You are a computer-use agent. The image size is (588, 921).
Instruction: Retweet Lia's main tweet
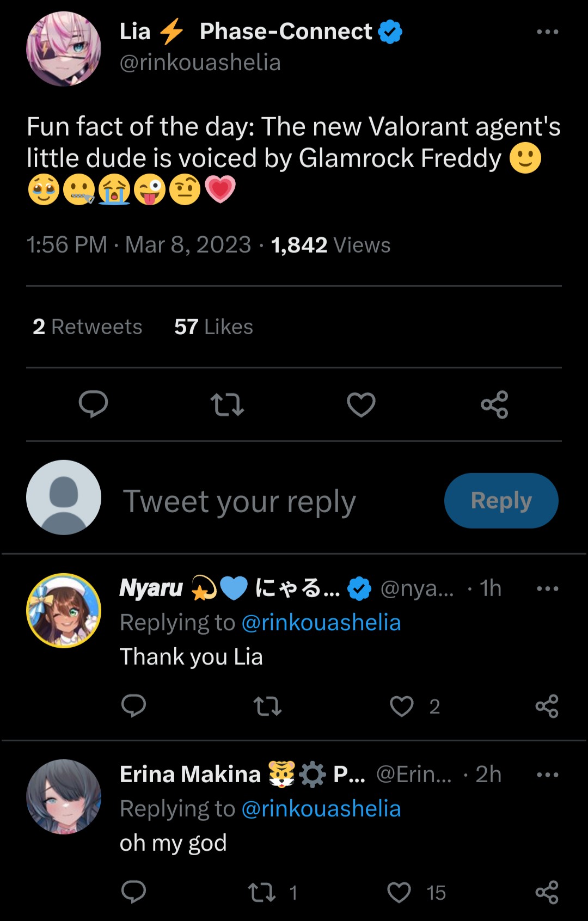[227, 404]
